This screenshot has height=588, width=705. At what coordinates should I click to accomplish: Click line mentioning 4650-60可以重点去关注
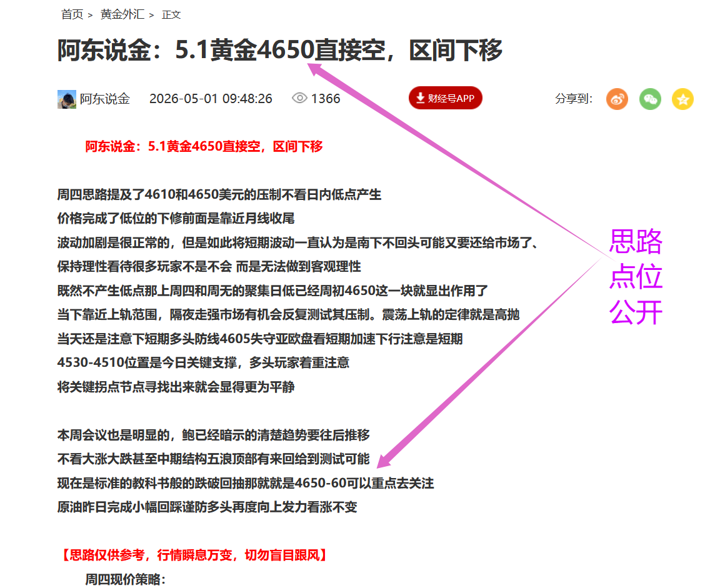click(246, 483)
